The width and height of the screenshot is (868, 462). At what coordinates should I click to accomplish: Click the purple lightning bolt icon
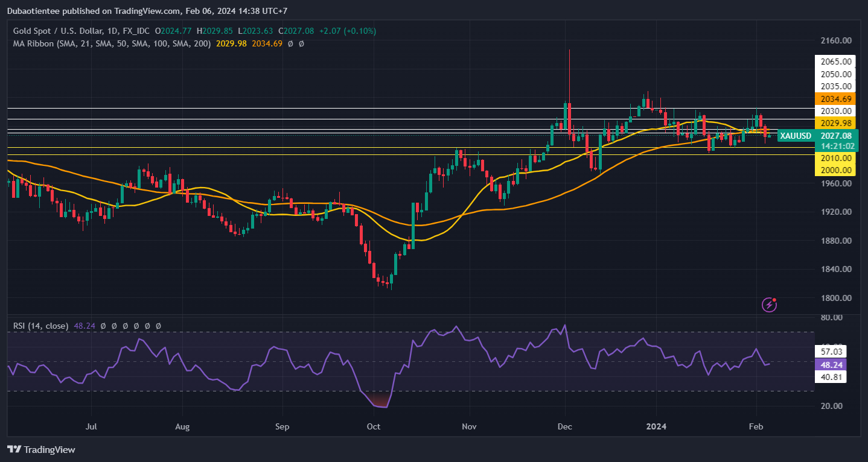click(x=769, y=305)
